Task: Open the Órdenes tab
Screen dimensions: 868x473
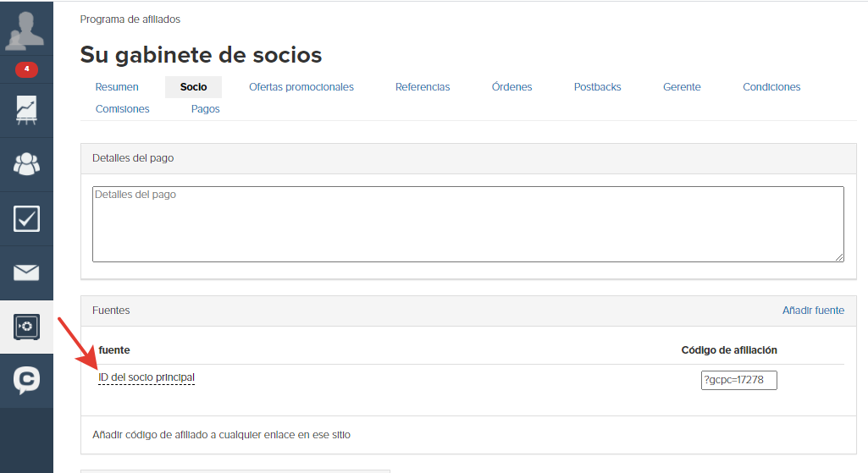Action: coord(511,87)
